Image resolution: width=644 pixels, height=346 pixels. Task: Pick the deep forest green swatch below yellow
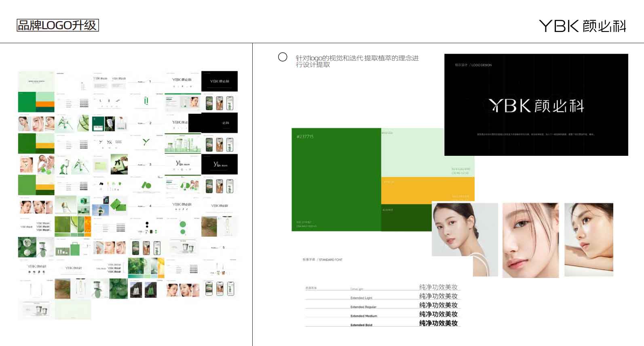406,218
